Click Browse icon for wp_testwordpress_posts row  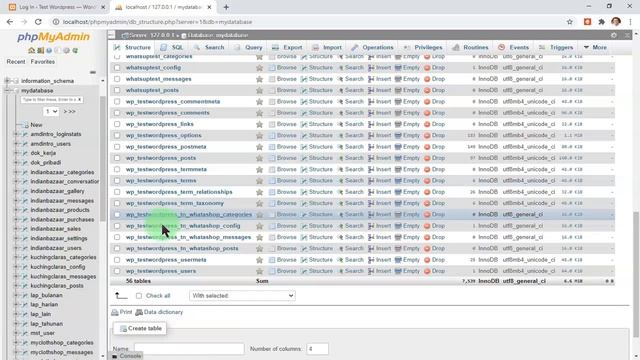click(x=272, y=158)
